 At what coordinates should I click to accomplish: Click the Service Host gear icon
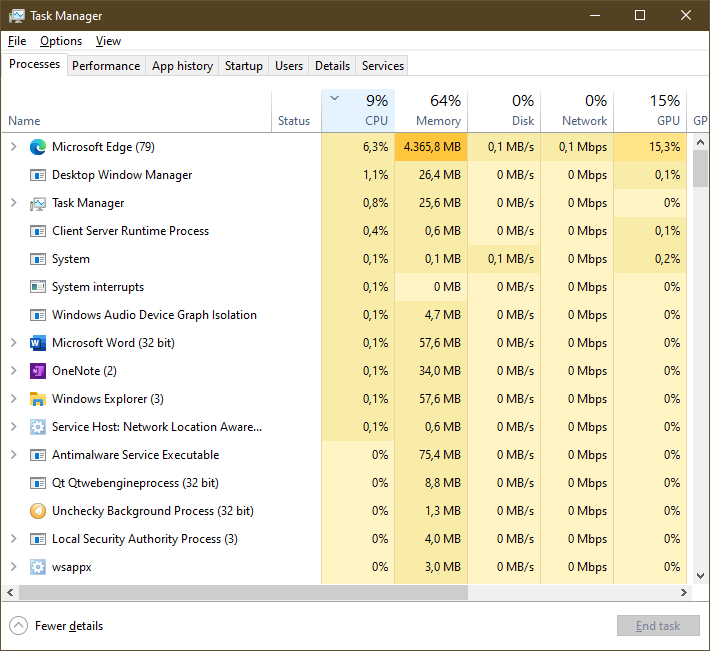pos(38,427)
